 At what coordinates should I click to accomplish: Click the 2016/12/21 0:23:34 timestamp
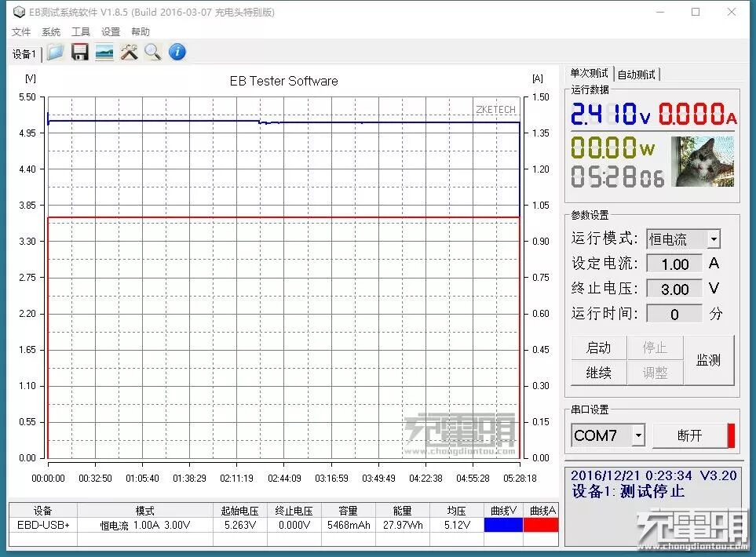coord(632,475)
